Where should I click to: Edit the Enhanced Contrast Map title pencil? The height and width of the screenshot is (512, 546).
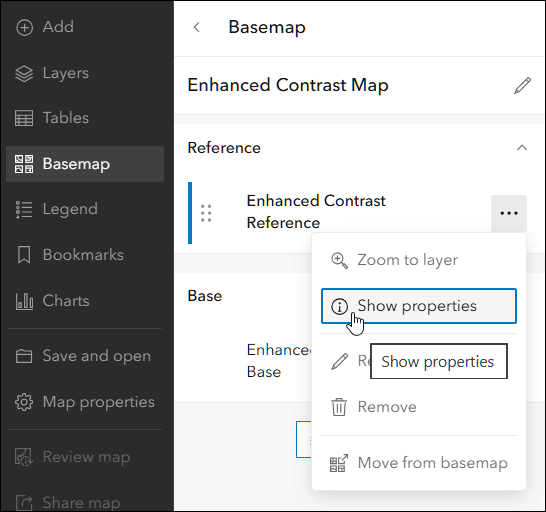[x=522, y=86]
